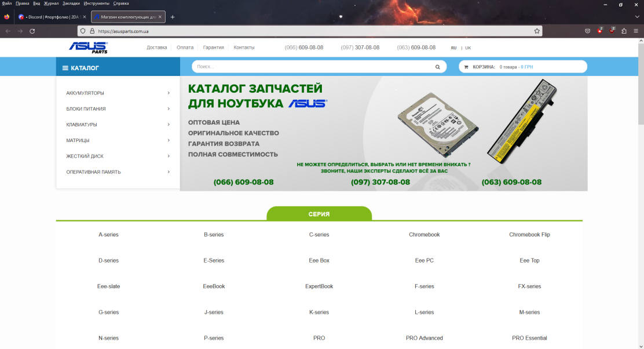Switch site language to RU
The image size is (644, 349).
[x=454, y=48]
